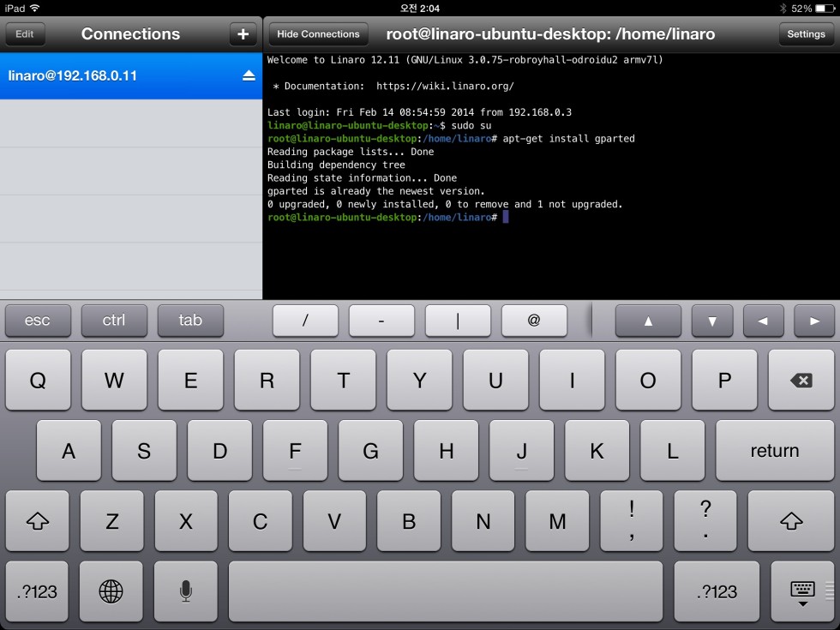Select the linaro@192.168.0.11 connection
Screen dimensions: 840x630
(x=111, y=75)
